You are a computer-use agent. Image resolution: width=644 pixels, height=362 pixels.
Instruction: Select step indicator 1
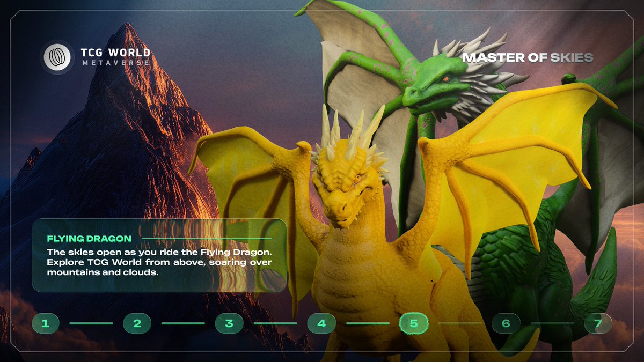[46, 323]
